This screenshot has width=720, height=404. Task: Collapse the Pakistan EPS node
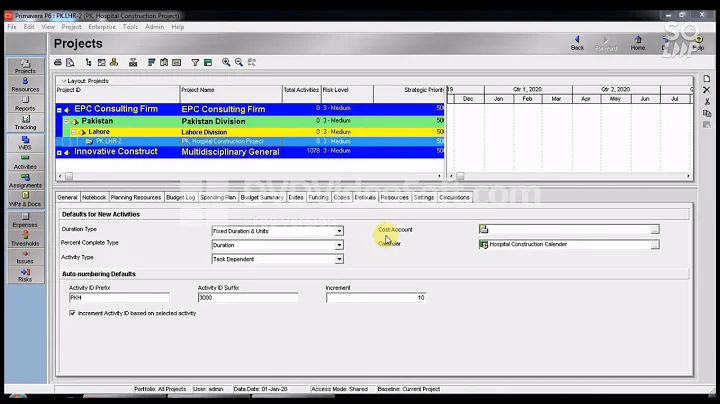[x=67, y=122]
